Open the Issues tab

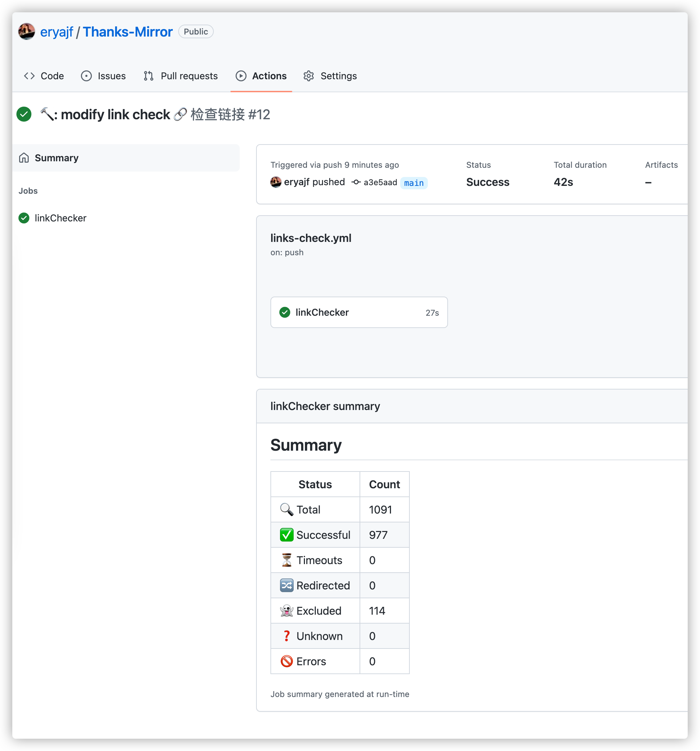pos(103,76)
